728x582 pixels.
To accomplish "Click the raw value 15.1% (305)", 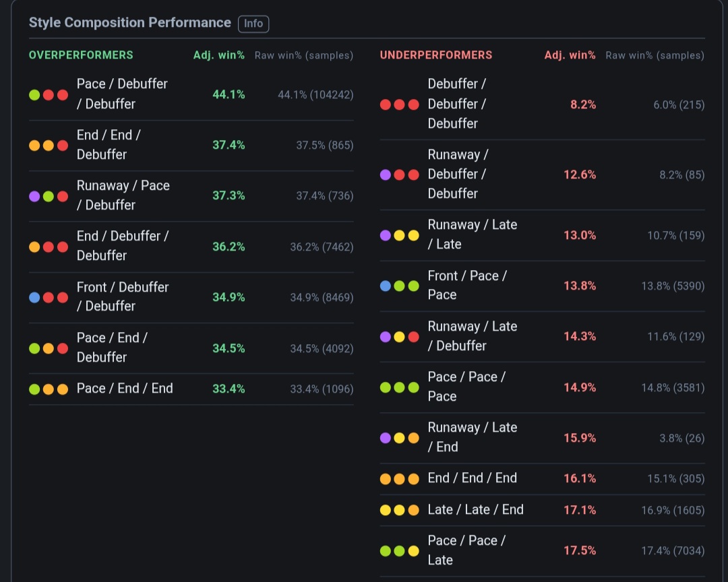I will click(676, 478).
